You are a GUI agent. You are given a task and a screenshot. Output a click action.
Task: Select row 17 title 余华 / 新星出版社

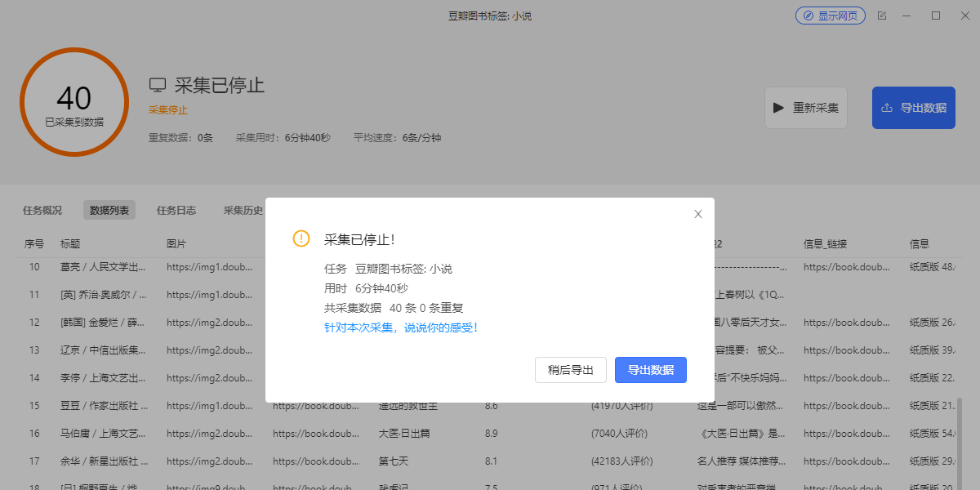tap(104, 461)
